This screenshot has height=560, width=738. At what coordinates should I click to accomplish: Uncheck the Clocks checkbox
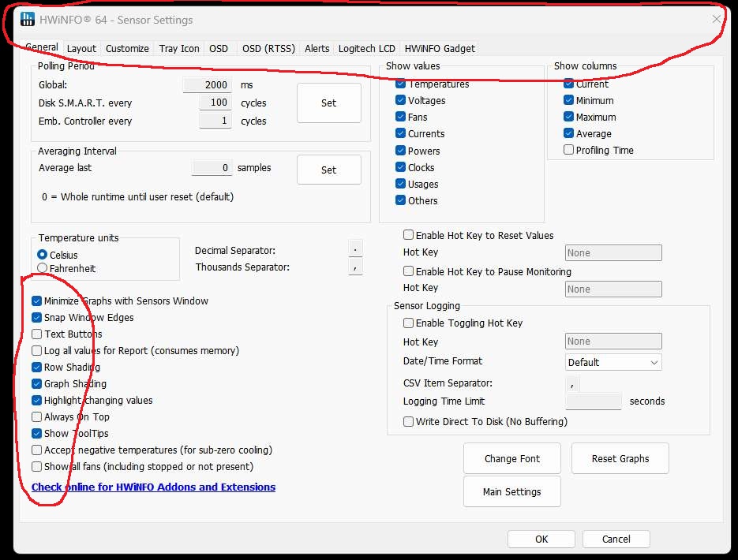tap(400, 167)
